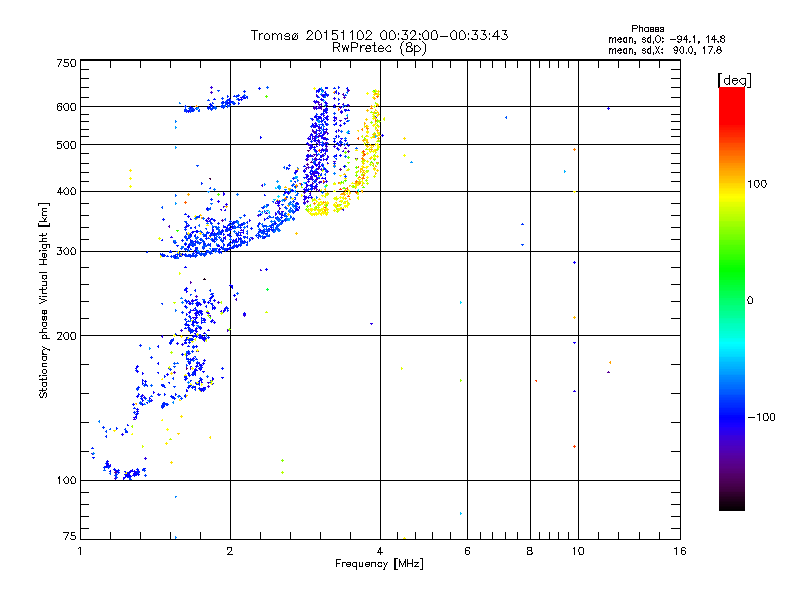Click the "Phases" heading at top right
The width and height of the screenshot is (800, 600).
tap(647, 29)
